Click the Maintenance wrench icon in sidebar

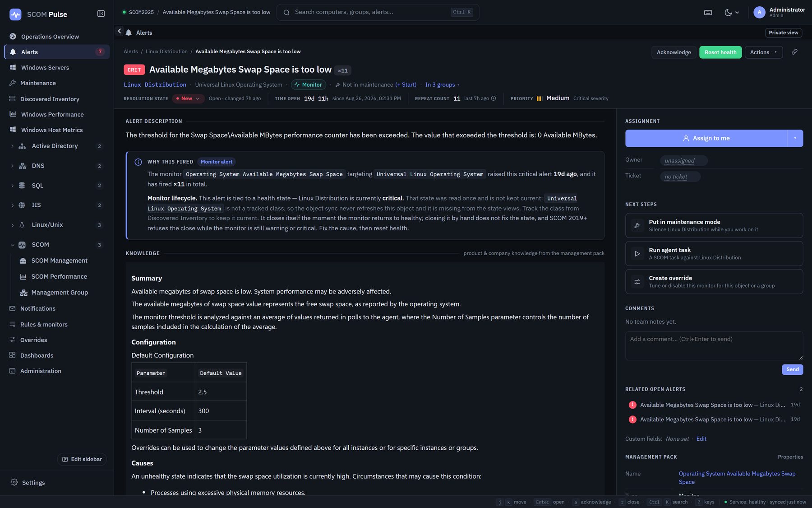pos(13,83)
